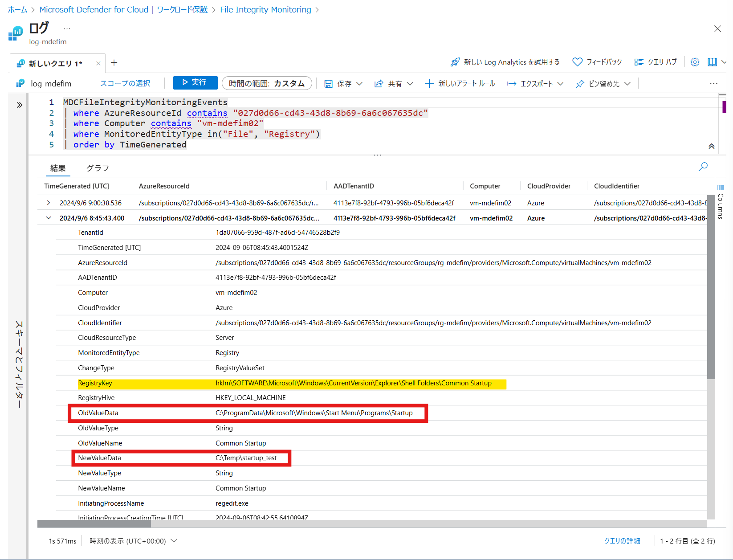
Task: Search results with magnifier icon
Action: click(x=703, y=167)
